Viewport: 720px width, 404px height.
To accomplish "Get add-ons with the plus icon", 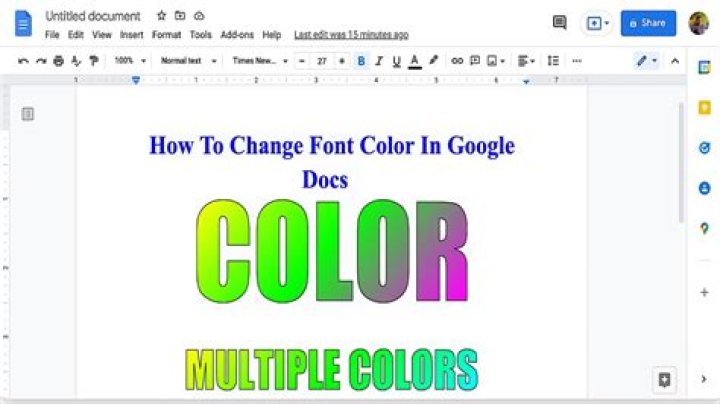I will (704, 292).
